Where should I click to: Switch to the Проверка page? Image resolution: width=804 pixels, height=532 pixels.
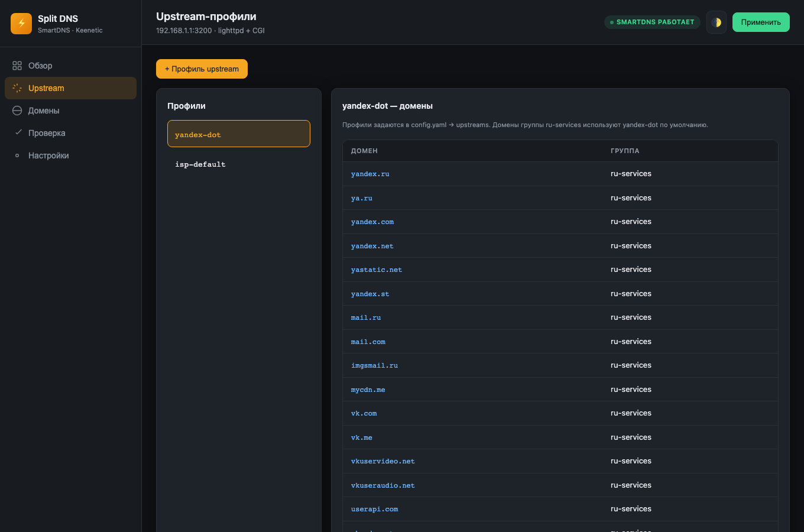tap(70, 133)
